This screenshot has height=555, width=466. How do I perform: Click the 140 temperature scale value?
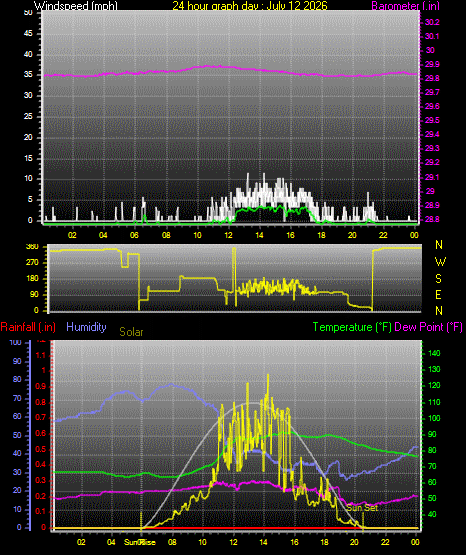pyautogui.click(x=434, y=353)
